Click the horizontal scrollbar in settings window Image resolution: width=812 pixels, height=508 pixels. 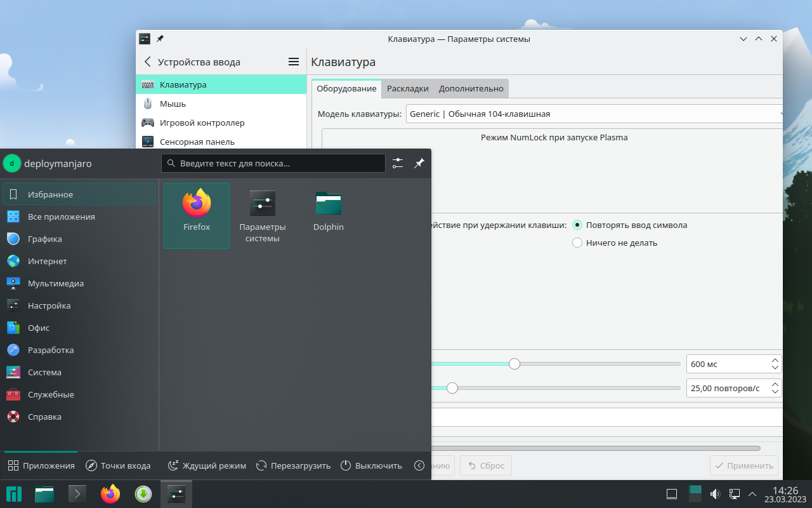tap(596, 448)
